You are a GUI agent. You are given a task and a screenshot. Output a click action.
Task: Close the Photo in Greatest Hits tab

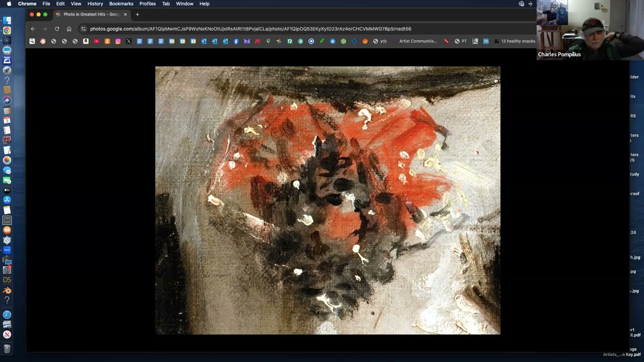pos(125,14)
